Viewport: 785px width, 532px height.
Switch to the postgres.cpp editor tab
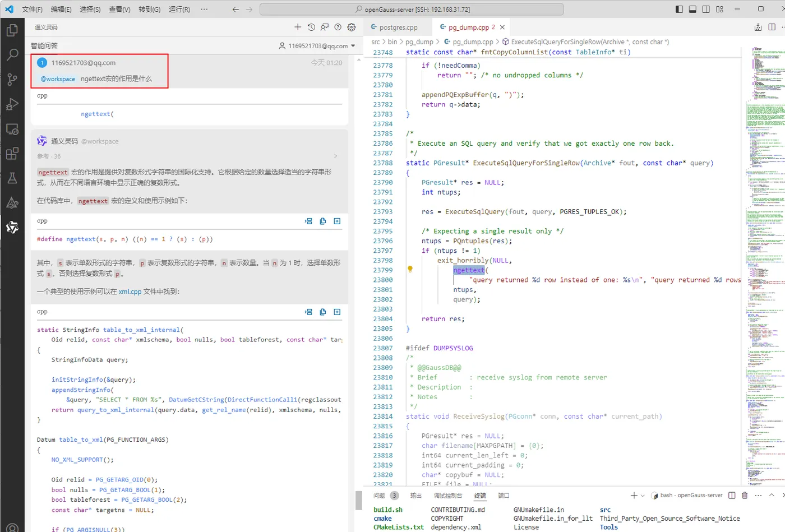point(398,27)
